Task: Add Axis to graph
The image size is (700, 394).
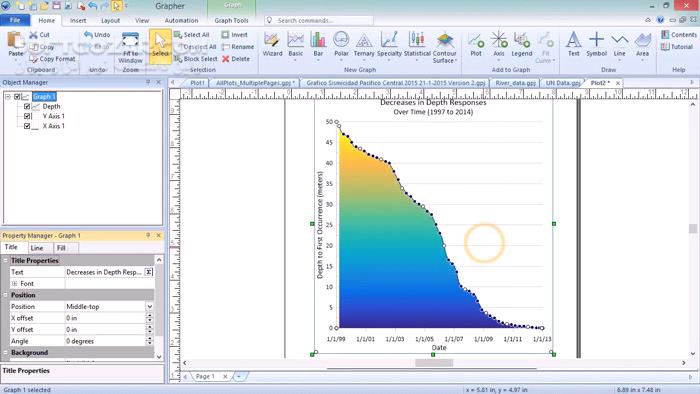Action: click(x=499, y=45)
